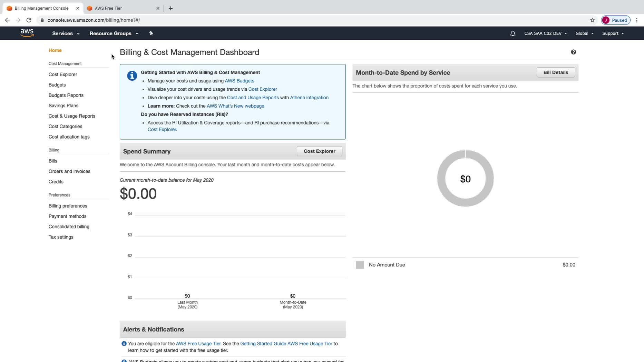Open Budgets in the sidebar
Viewport: 644px width, 362px height.
57,85
